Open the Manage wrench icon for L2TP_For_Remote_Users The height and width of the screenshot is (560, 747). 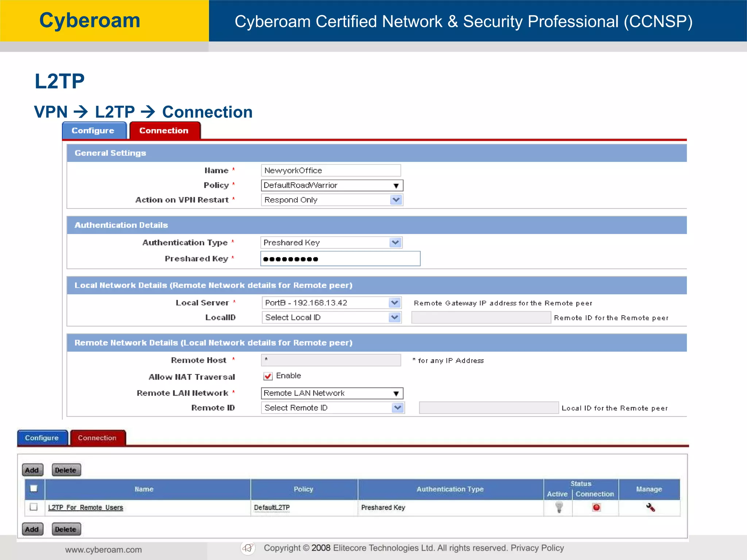[x=650, y=507]
